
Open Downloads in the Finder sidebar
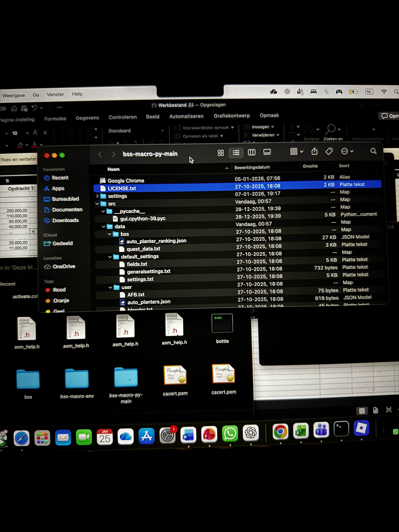click(x=65, y=220)
